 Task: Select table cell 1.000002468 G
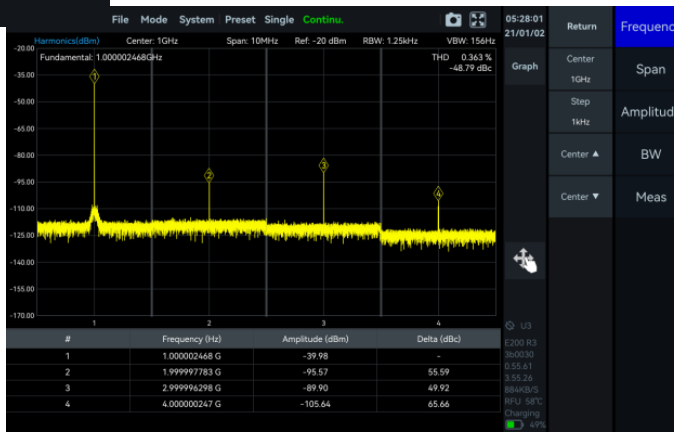click(x=191, y=356)
